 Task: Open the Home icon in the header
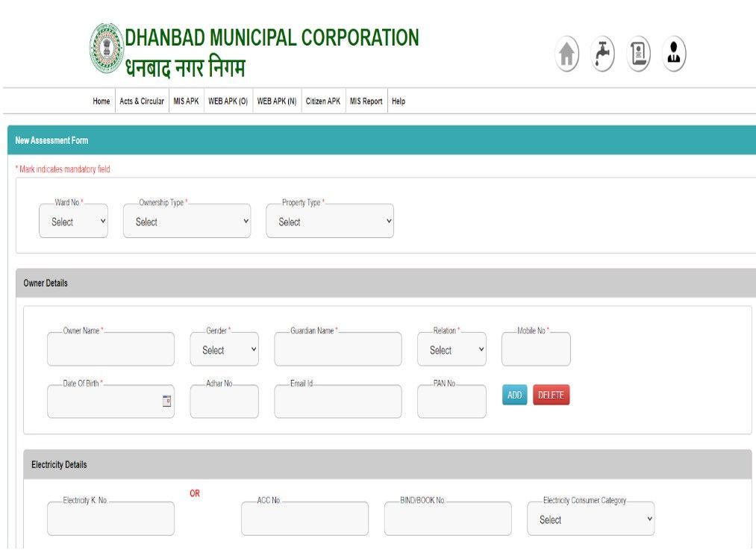click(566, 53)
